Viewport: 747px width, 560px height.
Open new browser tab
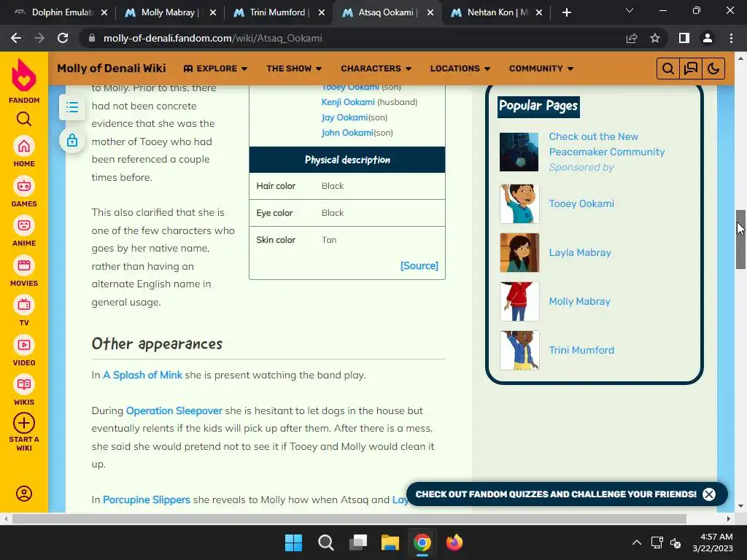[566, 12]
